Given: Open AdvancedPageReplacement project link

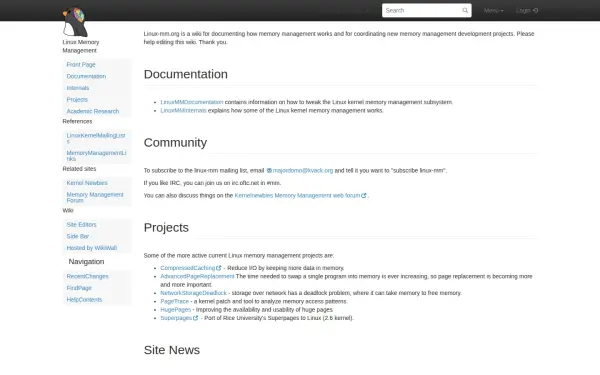Looking at the screenshot, I should coord(197,276).
